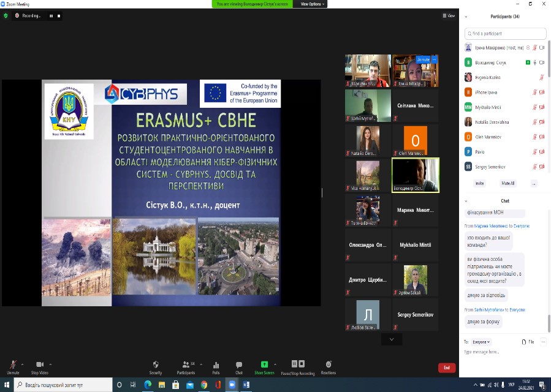Open the View Options dropdown
Image resolution: width=551 pixels, height=392 pixels.
[x=313, y=4]
